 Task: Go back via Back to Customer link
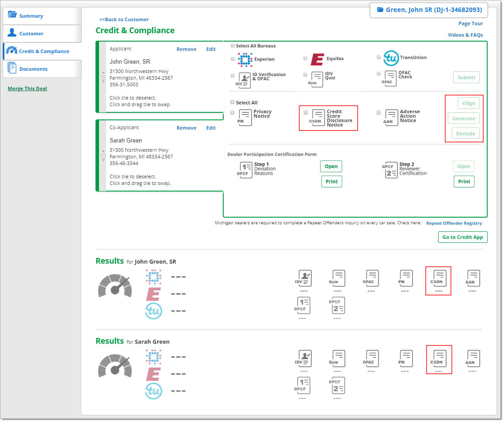pos(124,19)
